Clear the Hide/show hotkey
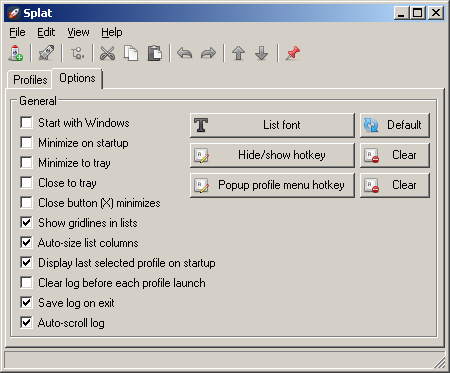Image resolution: width=450 pixels, height=373 pixels. coord(395,155)
